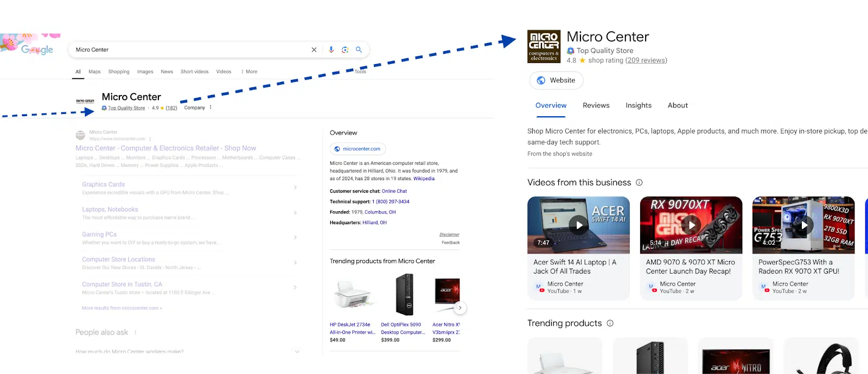Open the Disclaimer link
The width and height of the screenshot is (868, 374).
click(449, 234)
